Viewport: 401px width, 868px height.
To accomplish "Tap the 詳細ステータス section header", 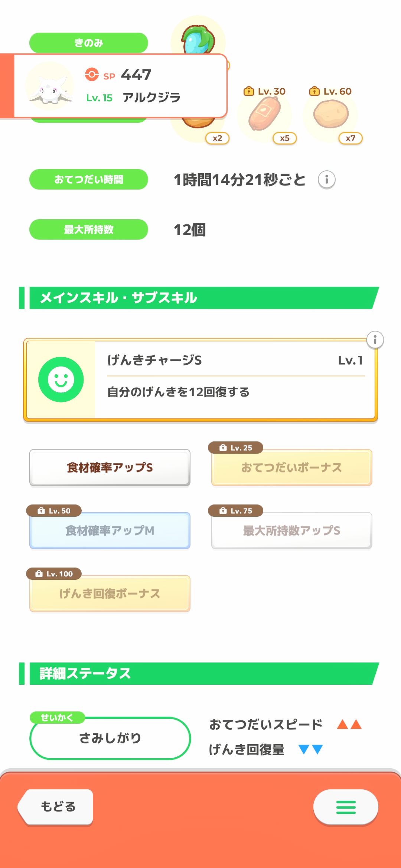I will [x=200, y=674].
